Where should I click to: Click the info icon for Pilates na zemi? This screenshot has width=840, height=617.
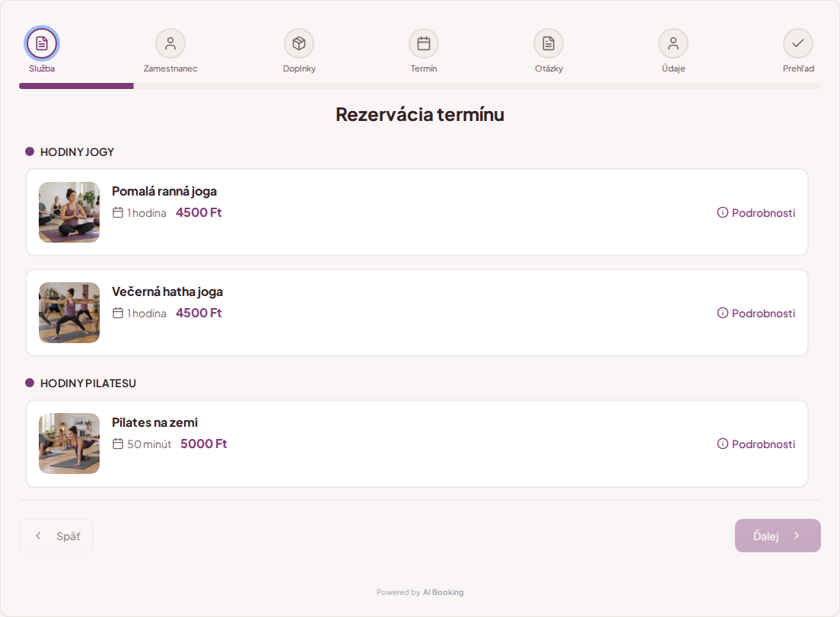(x=723, y=444)
